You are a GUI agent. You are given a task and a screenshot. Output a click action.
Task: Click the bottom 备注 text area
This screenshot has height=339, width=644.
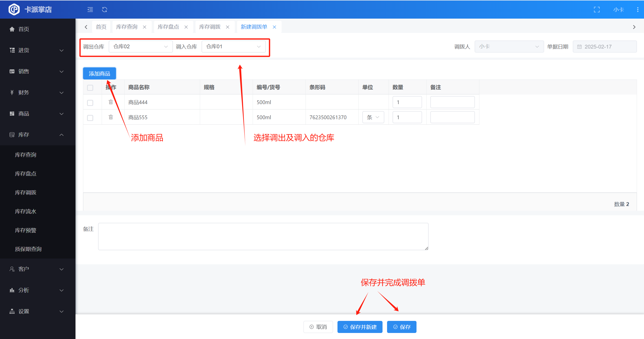pos(263,236)
